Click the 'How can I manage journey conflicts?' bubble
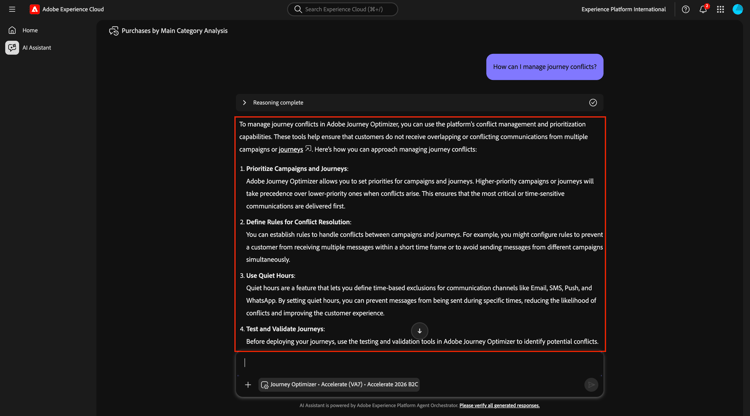The height and width of the screenshot is (416, 750). [545, 66]
